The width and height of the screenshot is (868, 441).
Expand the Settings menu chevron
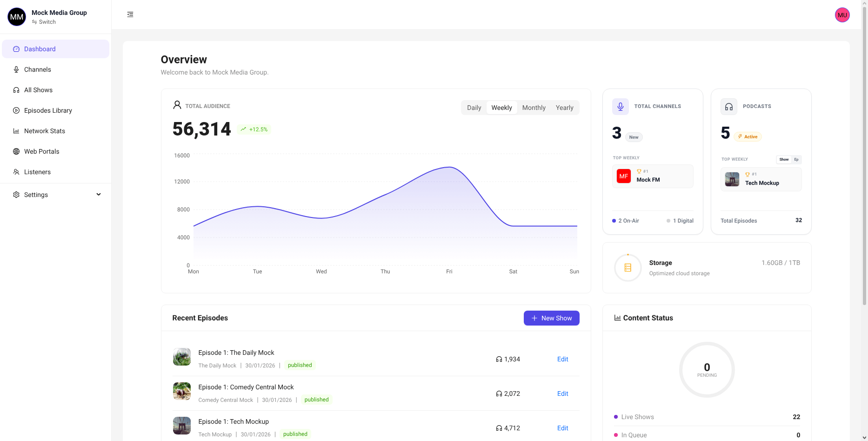coord(98,194)
